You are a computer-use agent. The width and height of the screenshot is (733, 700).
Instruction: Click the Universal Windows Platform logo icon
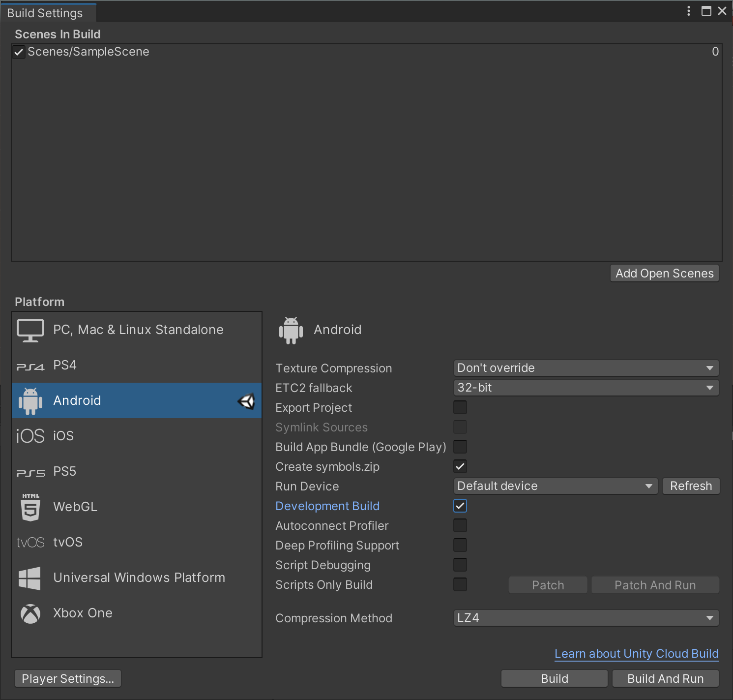pyautogui.click(x=29, y=578)
